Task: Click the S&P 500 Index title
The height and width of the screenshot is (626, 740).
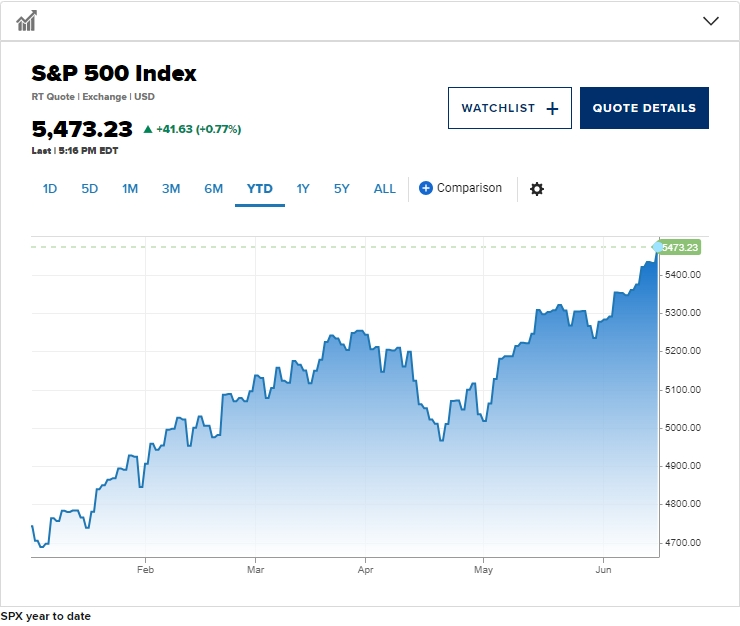Action: 114,73
